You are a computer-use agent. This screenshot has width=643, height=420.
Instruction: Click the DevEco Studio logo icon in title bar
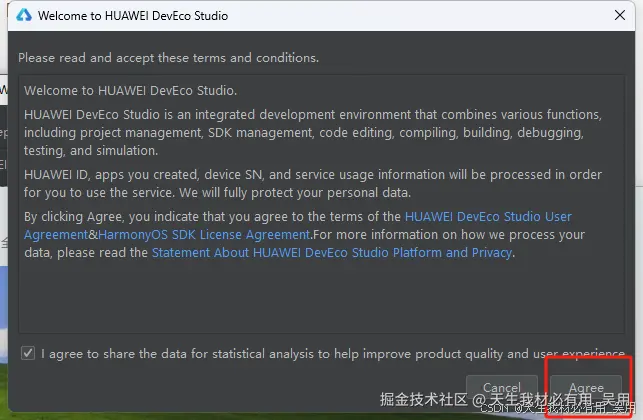[x=24, y=15]
